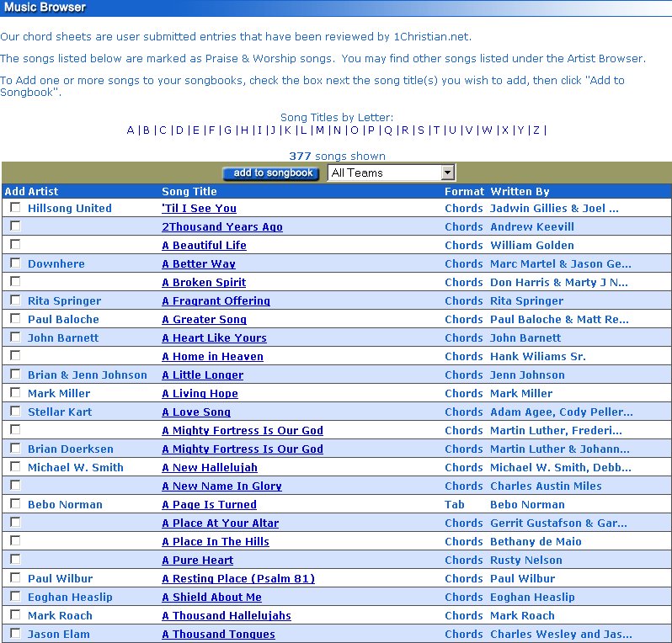Click the add to songbook button

(273, 173)
